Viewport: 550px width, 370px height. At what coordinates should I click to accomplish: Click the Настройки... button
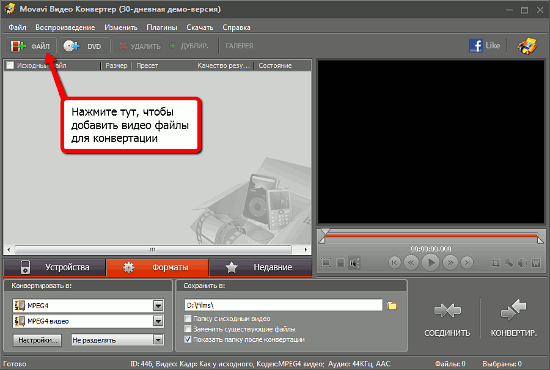click(37, 340)
